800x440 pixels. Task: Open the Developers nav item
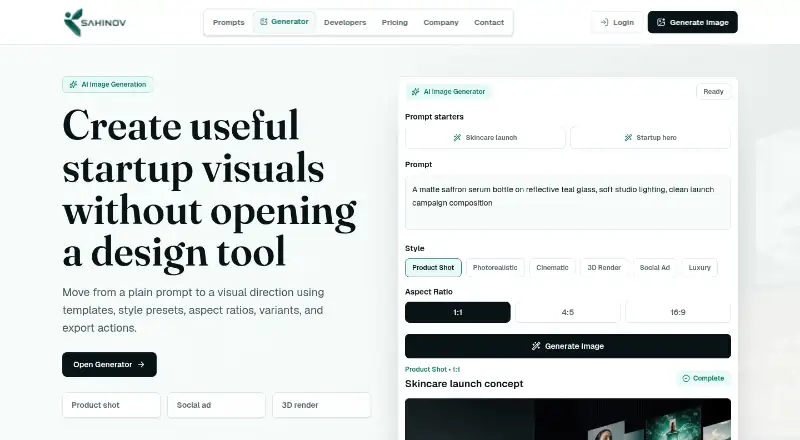coord(345,22)
